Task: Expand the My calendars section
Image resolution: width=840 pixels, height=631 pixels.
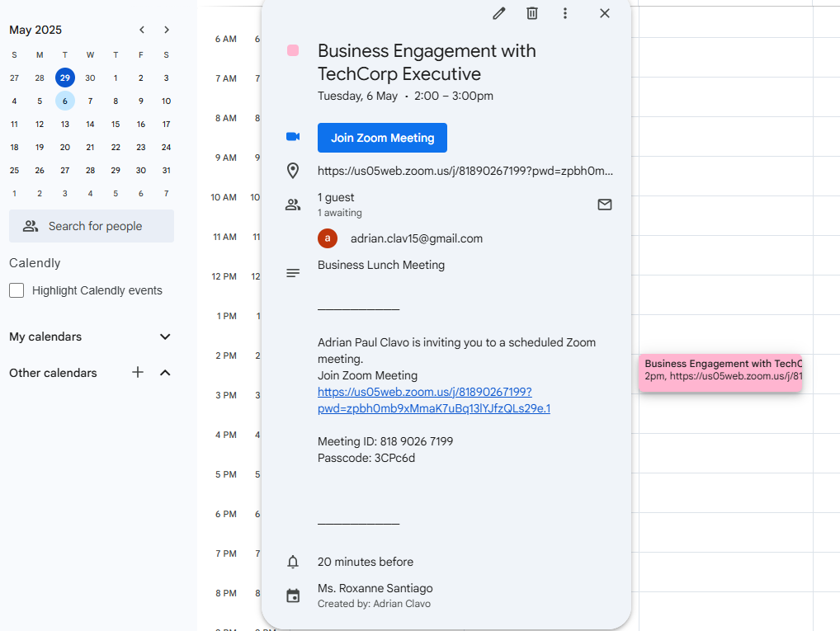Action: 165,337
